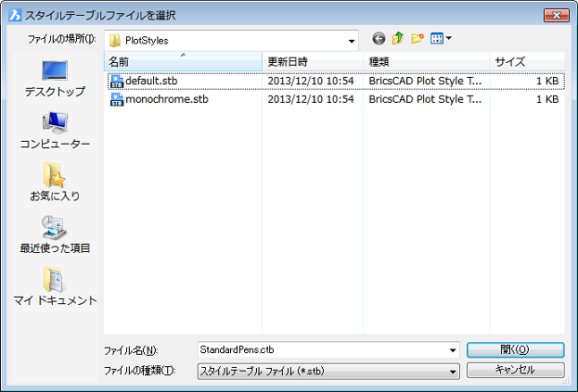Expand the file name dropdown arrow
The width and height of the screenshot is (578, 392).
click(453, 350)
